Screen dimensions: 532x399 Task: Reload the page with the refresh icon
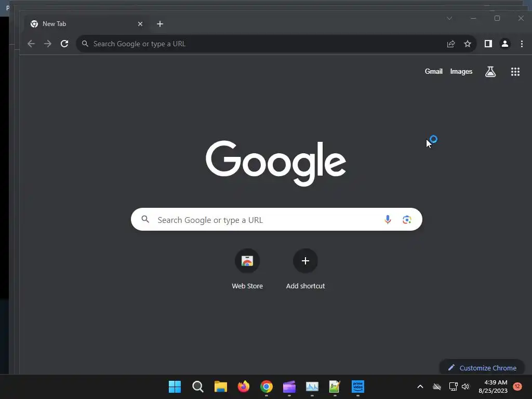coord(64,44)
